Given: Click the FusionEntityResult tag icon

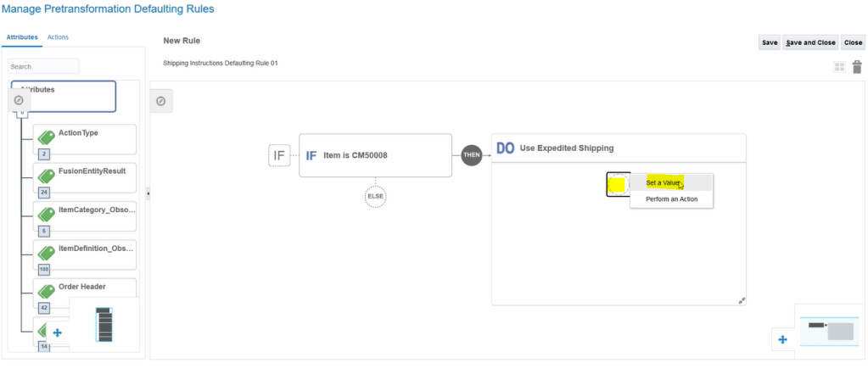Looking at the screenshot, I should tap(46, 176).
